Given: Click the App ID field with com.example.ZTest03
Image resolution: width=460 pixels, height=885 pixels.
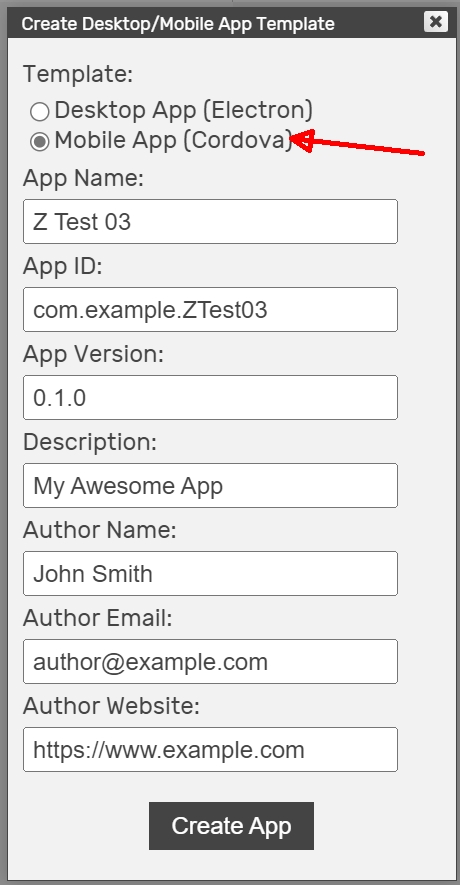Looking at the screenshot, I should coord(211,309).
